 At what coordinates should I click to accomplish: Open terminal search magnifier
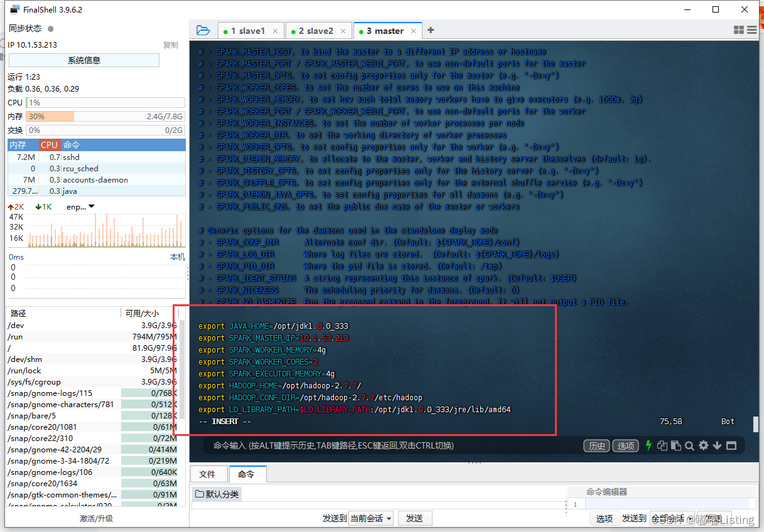689,445
